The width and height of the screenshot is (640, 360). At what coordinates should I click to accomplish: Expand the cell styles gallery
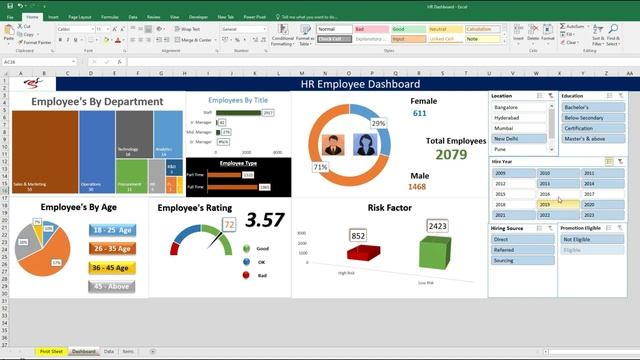[504, 41]
